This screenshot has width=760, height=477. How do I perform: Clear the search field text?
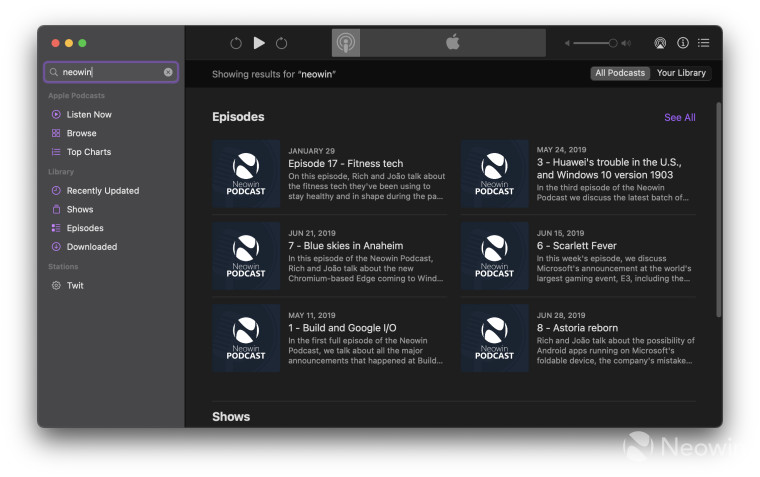tap(168, 72)
